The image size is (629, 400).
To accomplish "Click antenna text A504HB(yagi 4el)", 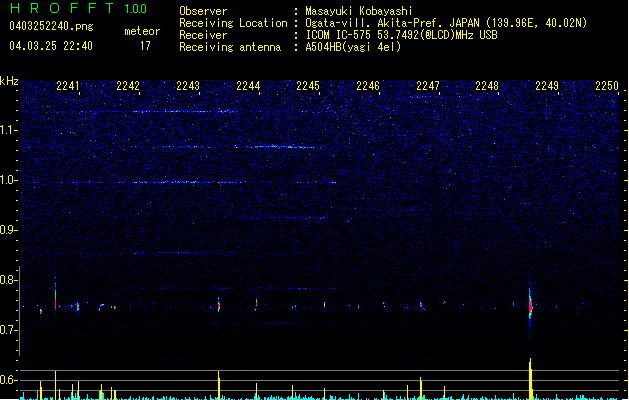I will (353, 47).
